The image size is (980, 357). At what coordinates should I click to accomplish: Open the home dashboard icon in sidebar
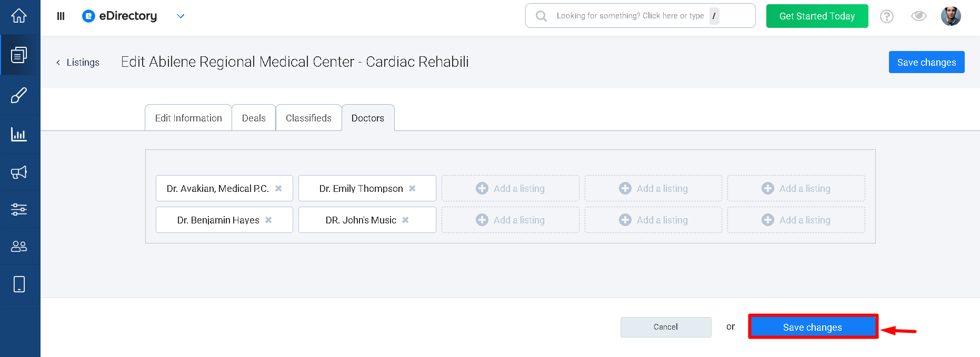[x=19, y=16]
